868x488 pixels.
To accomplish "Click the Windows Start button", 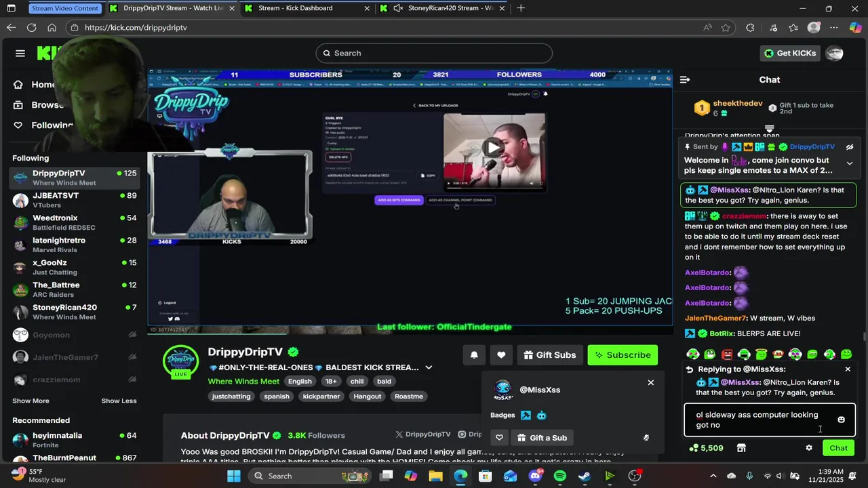I will tap(233, 476).
